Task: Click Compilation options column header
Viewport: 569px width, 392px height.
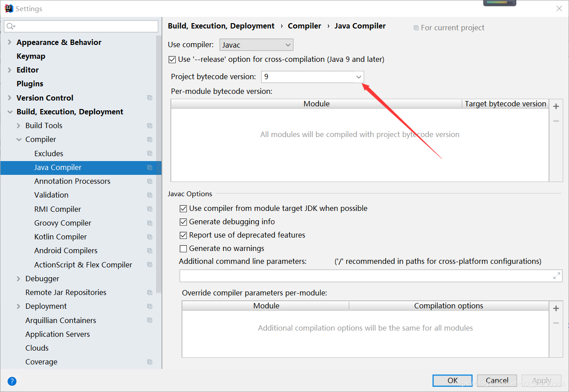Action: [x=449, y=306]
